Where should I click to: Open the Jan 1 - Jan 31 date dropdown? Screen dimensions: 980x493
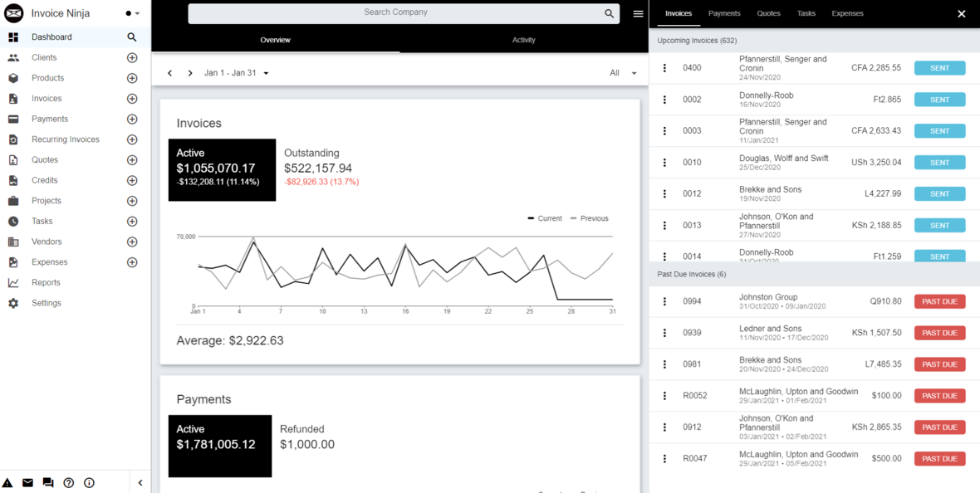click(x=236, y=73)
